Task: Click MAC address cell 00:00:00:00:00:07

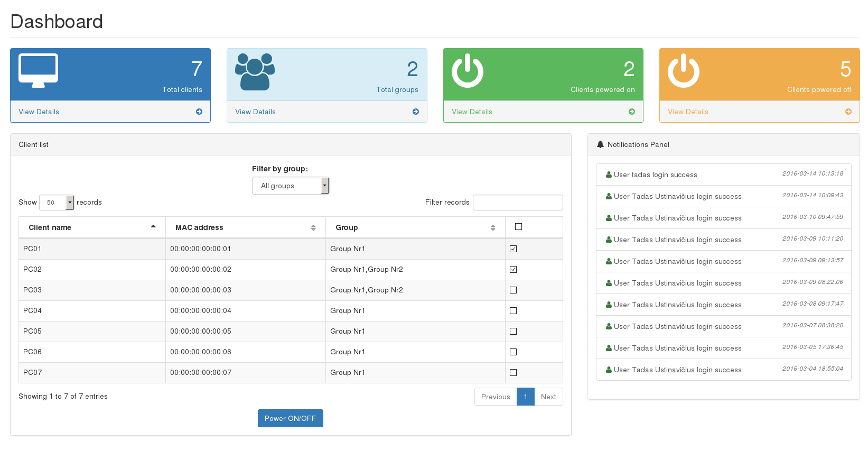Action: 246,372
